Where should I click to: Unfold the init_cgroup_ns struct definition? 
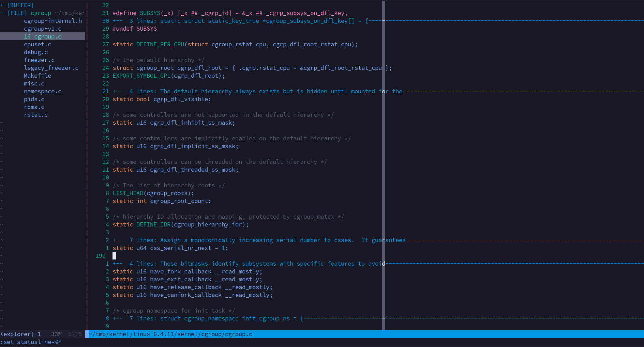click(239, 318)
